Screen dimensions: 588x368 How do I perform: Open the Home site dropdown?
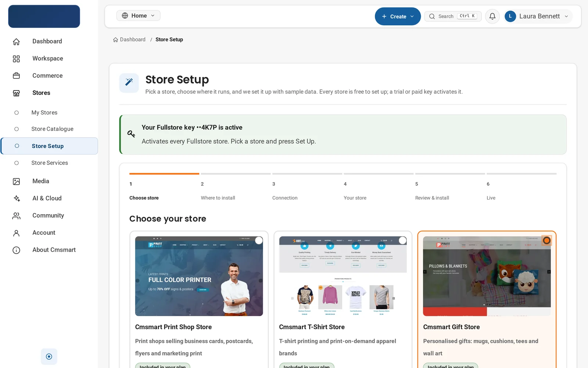click(138, 15)
